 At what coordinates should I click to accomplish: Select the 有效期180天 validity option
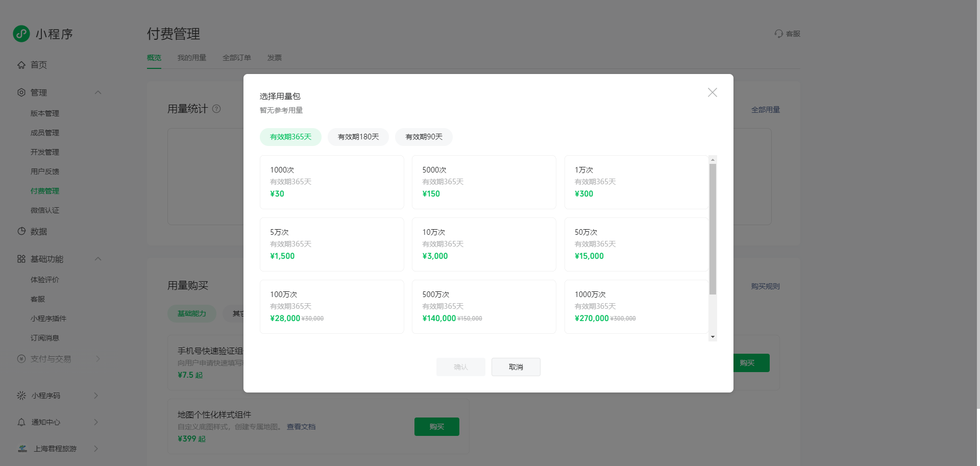pyautogui.click(x=358, y=137)
